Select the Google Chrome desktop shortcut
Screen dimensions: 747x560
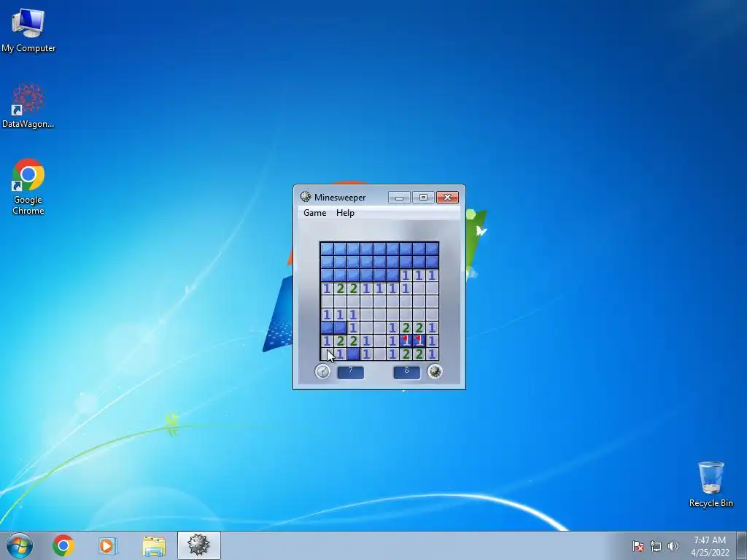(x=28, y=187)
